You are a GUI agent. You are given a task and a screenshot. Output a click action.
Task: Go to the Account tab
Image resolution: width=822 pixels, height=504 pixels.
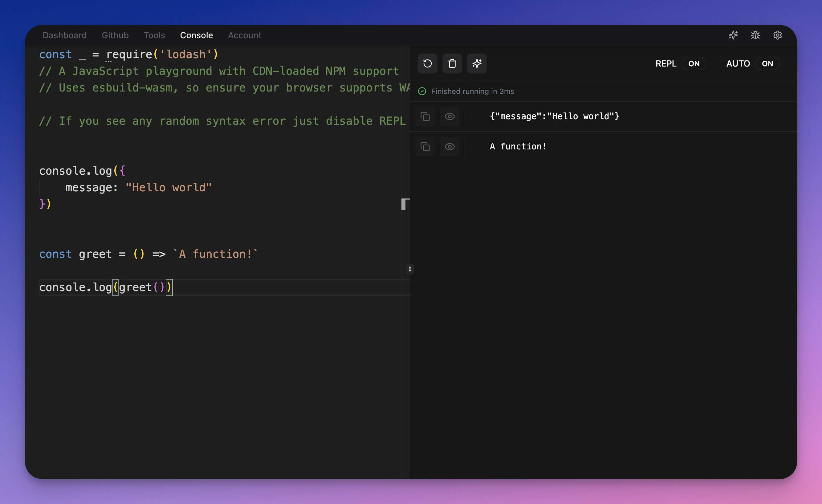pos(245,35)
